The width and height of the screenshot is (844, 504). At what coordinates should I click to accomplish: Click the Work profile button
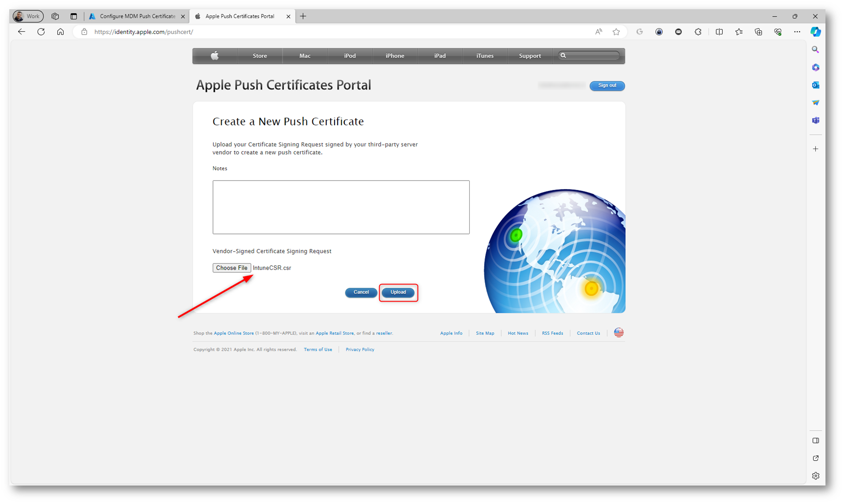(28, 16)
